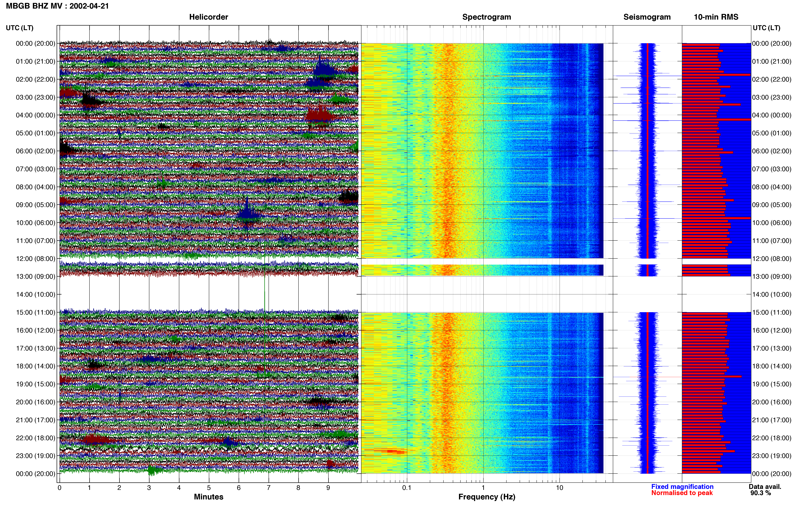Click the 'Spectrogram' panel heading
This screenshot has height=508, width=812.
click(487, 17)
